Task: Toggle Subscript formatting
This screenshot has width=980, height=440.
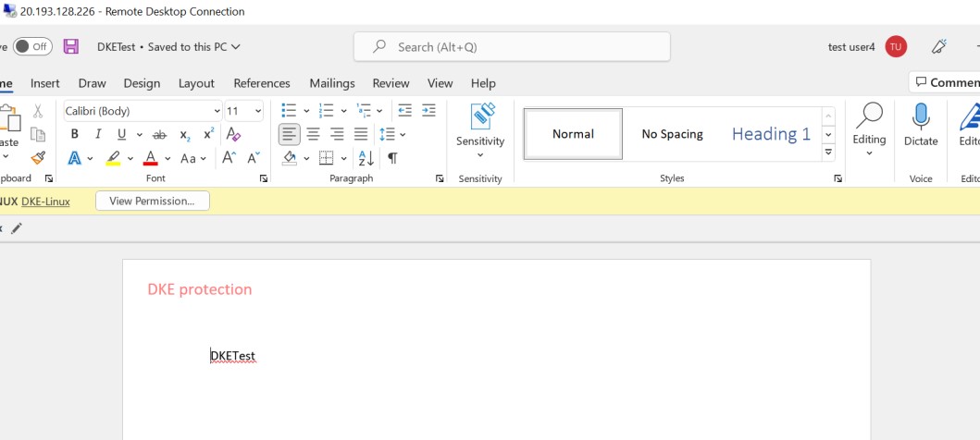Action: (185, 134)
